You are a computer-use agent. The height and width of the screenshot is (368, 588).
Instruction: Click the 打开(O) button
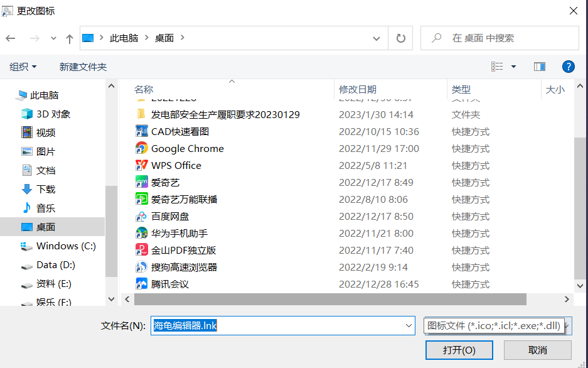click(x=459, y=350)
